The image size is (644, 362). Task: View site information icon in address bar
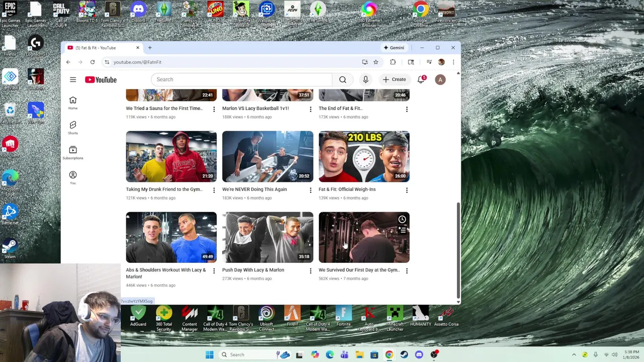(x=107, y=62)
